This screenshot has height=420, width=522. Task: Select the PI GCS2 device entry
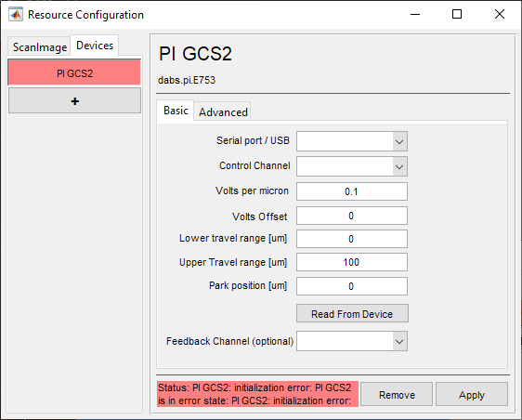coord(74,72)
